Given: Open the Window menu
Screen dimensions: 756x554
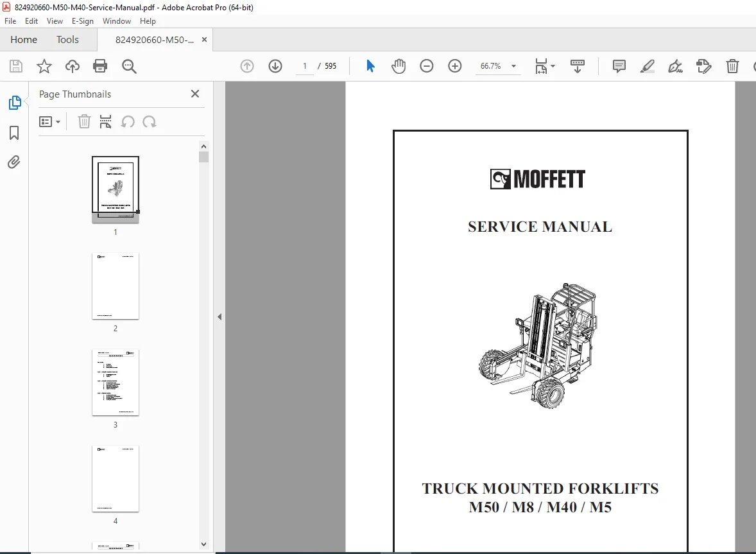Looking at the screenshot, I should tap(117, 21).
